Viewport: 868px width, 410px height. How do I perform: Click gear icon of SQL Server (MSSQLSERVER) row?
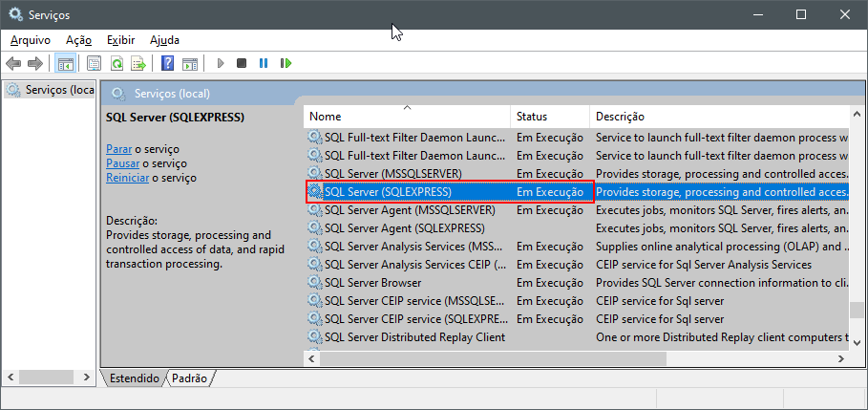[x=314, y=173]
